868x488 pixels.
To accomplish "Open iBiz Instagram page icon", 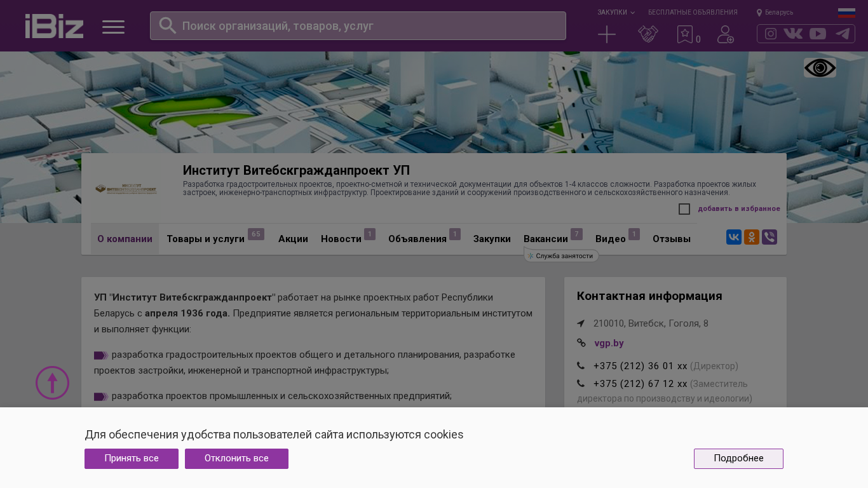I will [x=771, y=34].
